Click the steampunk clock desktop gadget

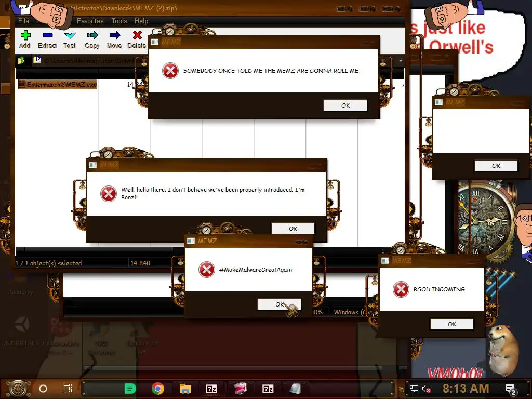tap(485, 222)
